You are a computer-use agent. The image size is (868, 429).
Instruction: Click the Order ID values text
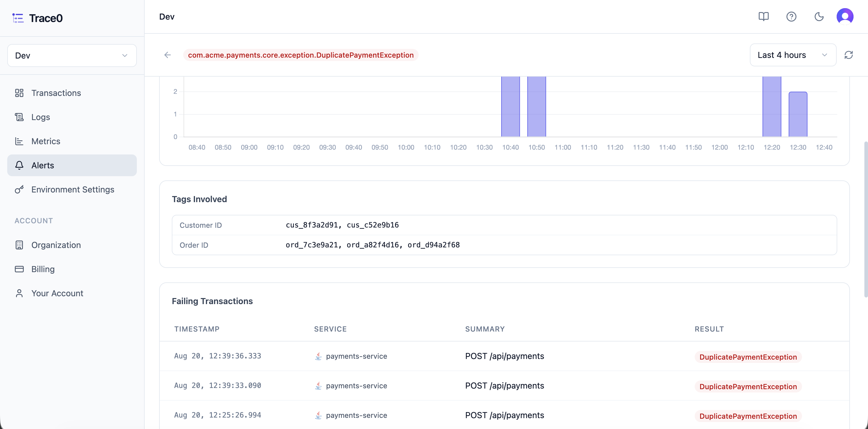coord(373,245)
